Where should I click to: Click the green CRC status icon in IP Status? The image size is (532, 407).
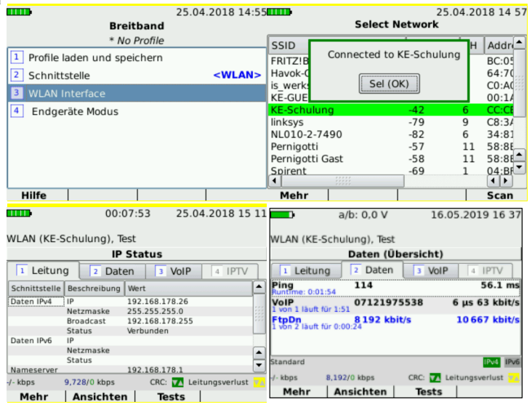pos(179,381)
